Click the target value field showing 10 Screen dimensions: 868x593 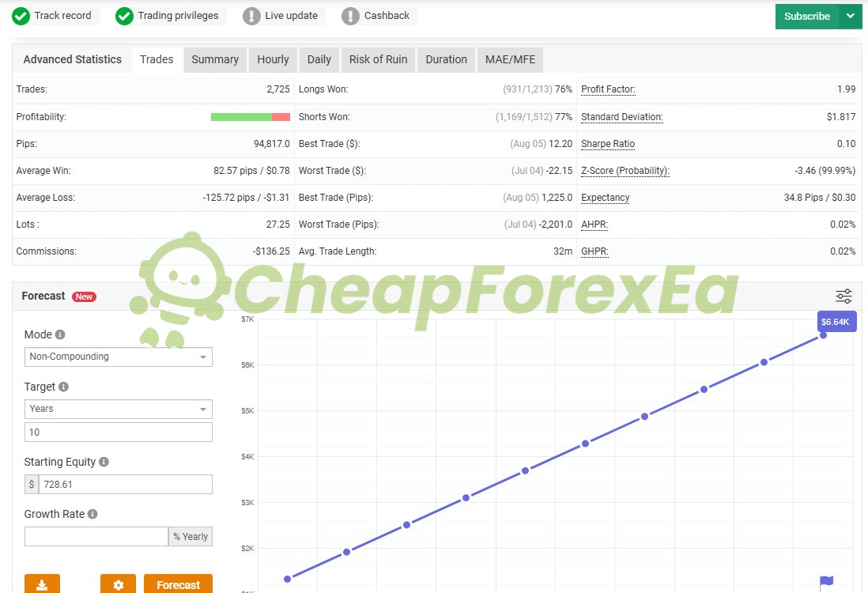pyautogui.click(x=119, y=432)
